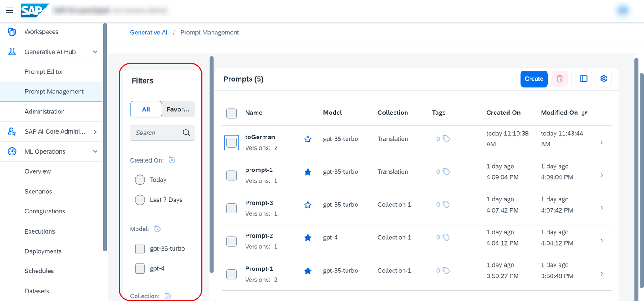
Task: Open Prompt-1 Collection-1 details via row arrow
Action: tap(602, 274)
